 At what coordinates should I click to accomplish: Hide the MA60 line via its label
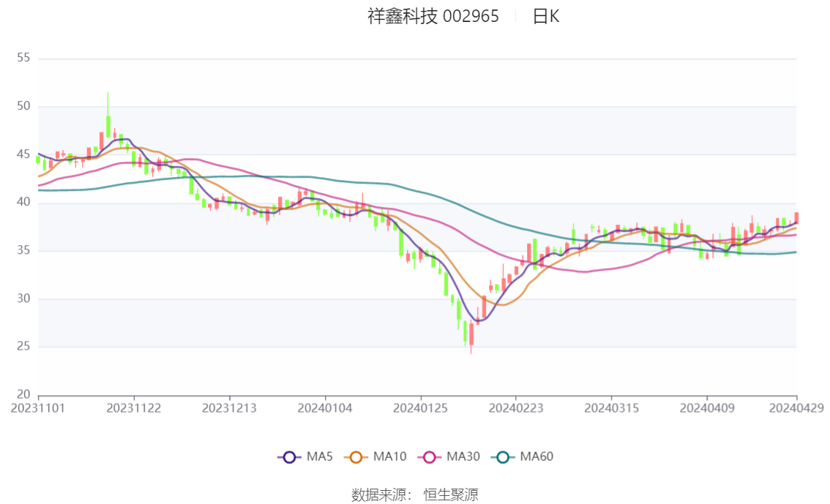tap(536, 456)
